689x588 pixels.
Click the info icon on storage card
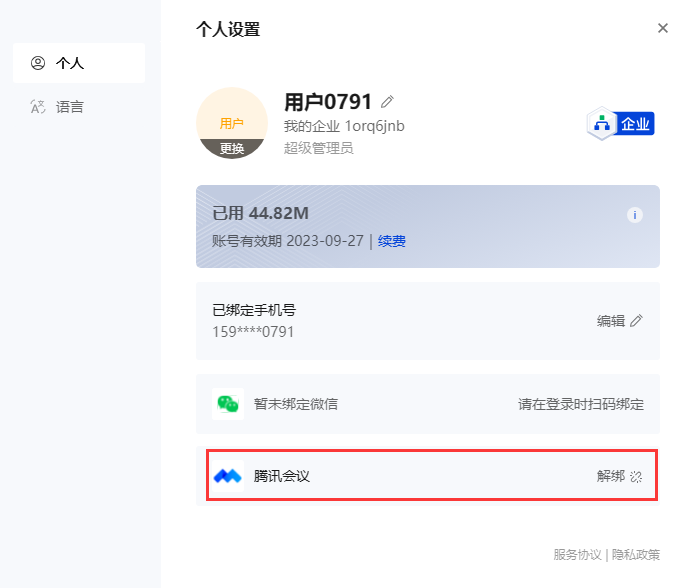pyautogui.click(x=634, y=215)
